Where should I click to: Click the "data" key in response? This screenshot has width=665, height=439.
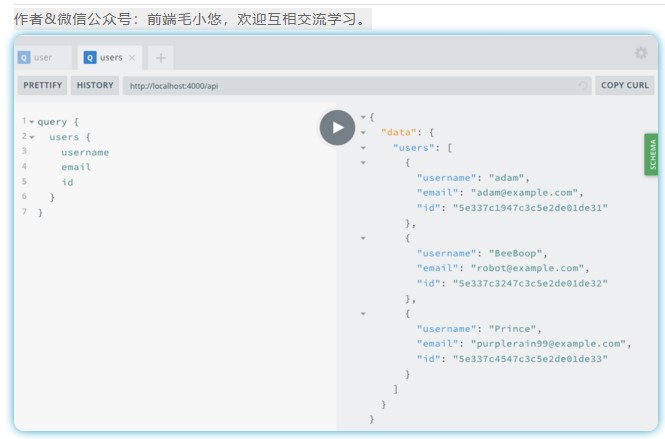click(x=399, y=133)
